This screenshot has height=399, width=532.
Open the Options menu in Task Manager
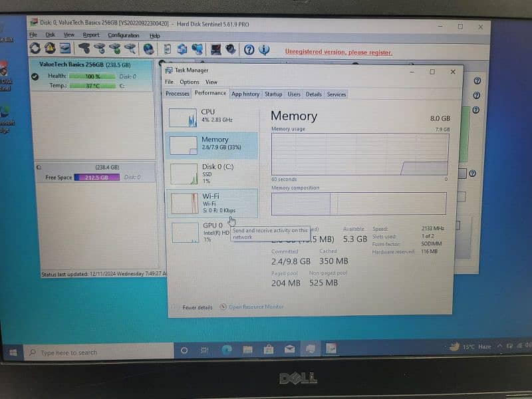coord(189,82)
